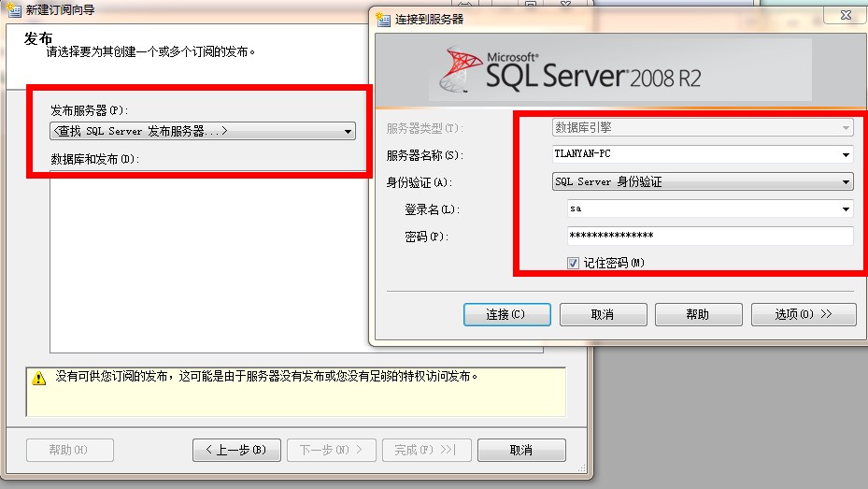Viewport: 868px width, 489px height.
Task: Toggle the remember password checkbox
Action: pos(573,264)
